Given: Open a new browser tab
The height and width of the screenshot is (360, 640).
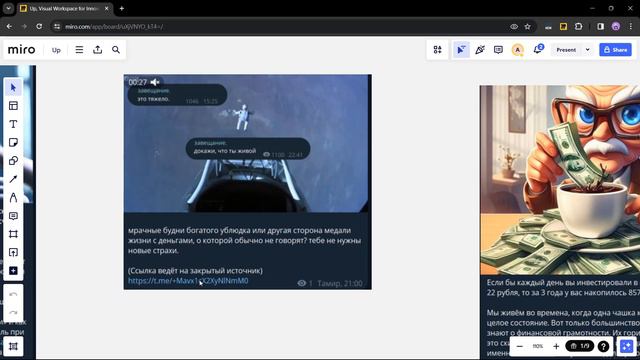Looking at the screenshot, I should point(122,8).
